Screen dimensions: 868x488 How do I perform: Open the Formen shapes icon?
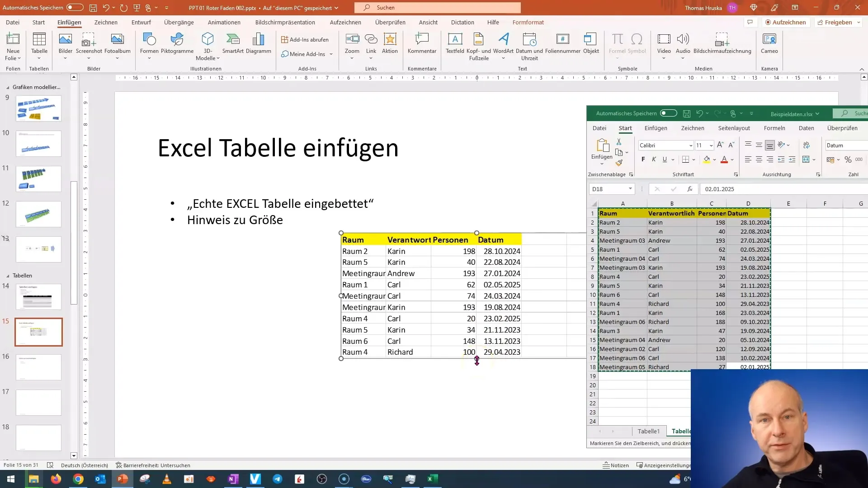point(149,40)
